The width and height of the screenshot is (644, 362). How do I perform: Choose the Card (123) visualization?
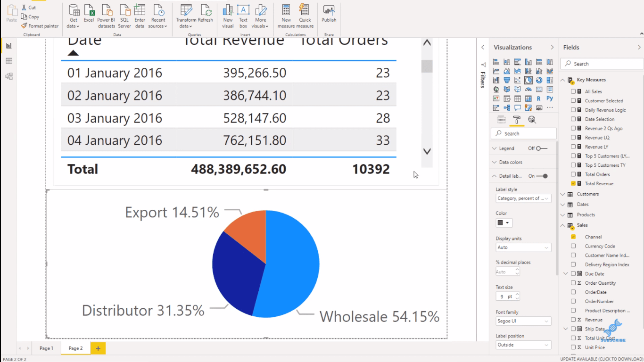(539, 89)
